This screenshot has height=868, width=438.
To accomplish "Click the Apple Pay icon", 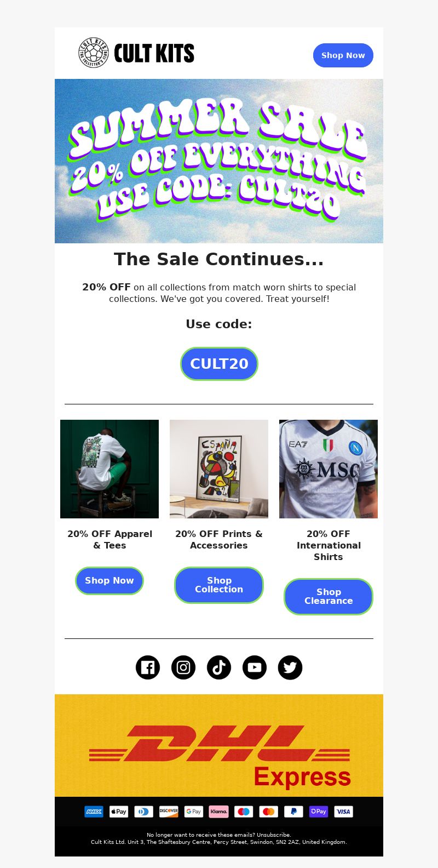I will point(119,812).
